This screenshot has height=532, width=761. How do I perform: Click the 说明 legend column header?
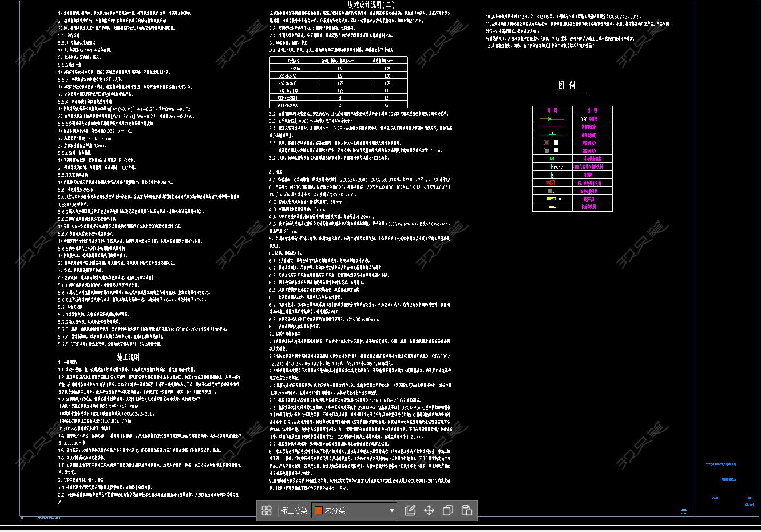pos(592,110)
